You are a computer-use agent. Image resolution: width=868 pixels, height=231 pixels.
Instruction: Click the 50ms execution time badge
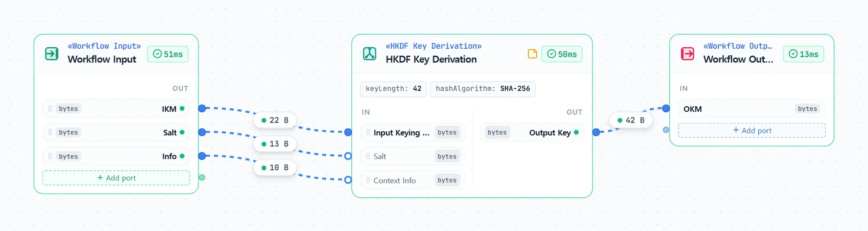point(562,54)
